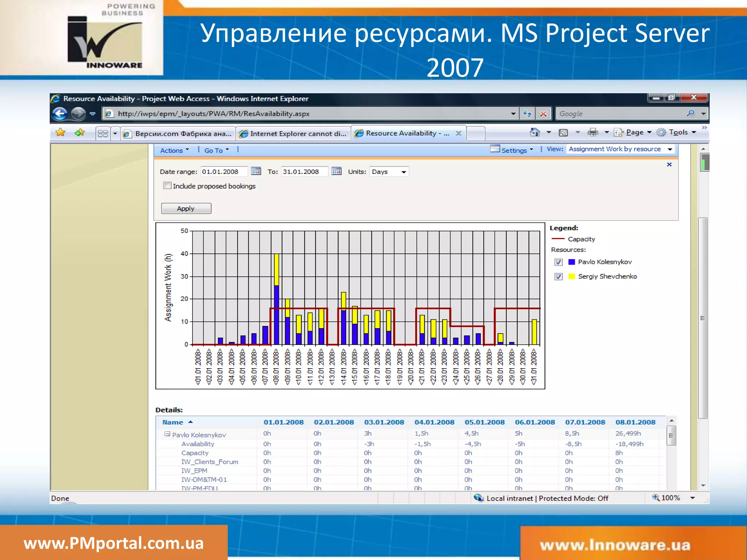
Task: Open the Settings menu
Action: click(x=517, y=150)
